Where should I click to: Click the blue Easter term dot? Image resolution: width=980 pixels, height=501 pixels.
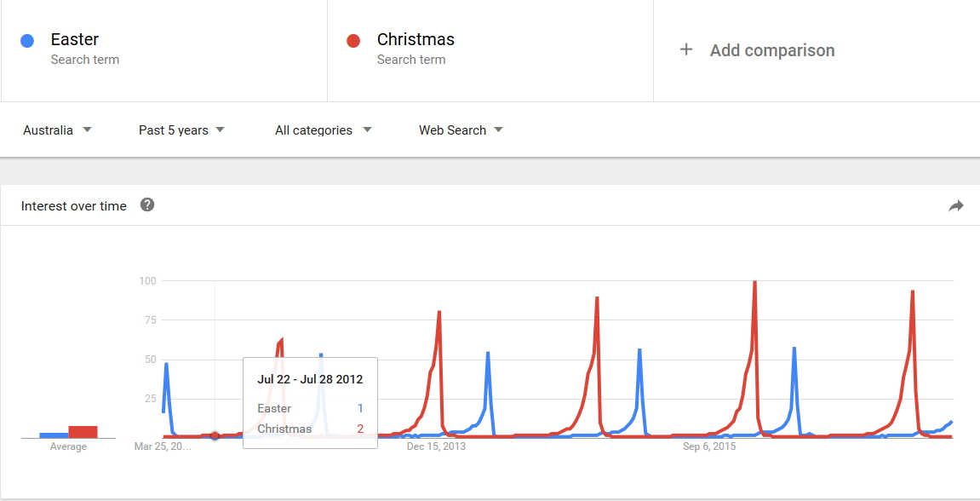[x=27, y=41]
